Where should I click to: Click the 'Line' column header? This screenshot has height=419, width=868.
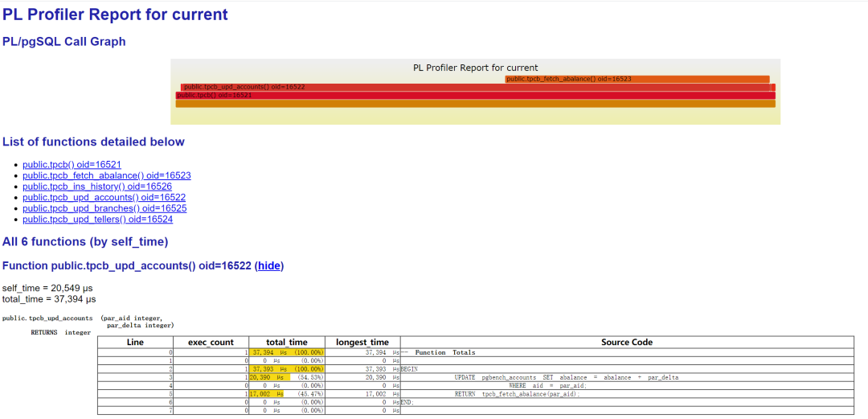point(135,343)
